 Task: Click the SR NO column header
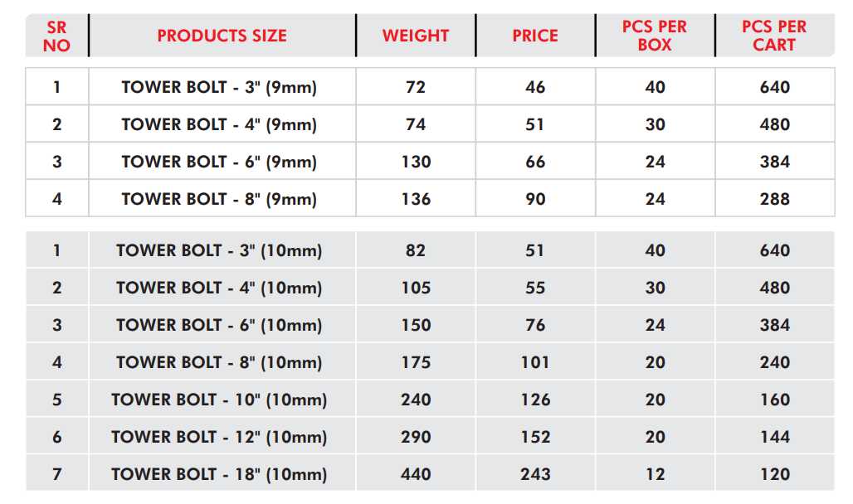coord(56,36)
